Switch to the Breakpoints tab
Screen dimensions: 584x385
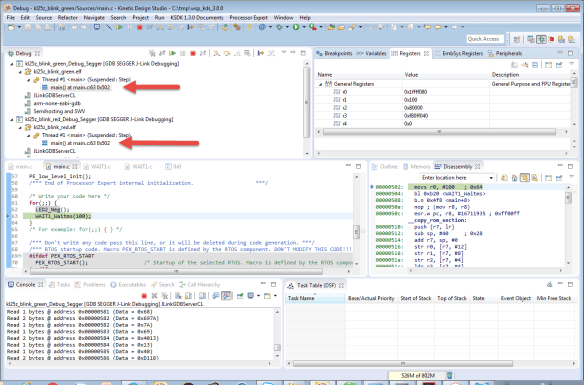pyautogui.click(x=334, y=54)
